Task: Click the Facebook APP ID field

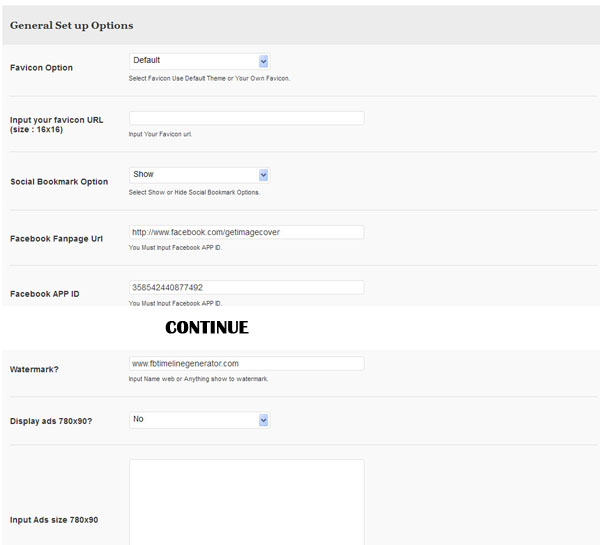Action: pos(246,287)
